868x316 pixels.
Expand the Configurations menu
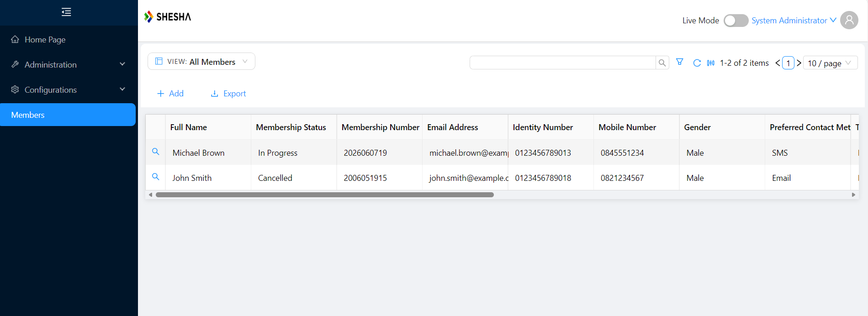pyautogui.click(x=69, y=90)
